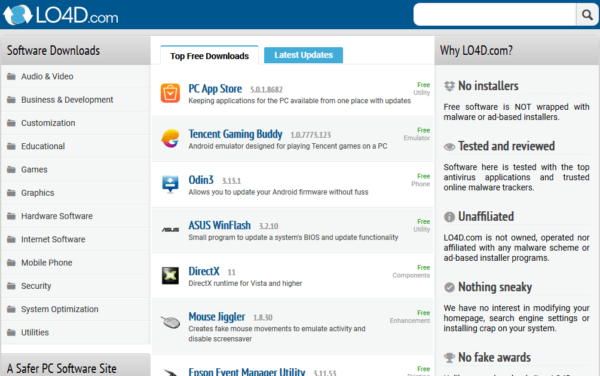600x376 pixels.
Task: Open the Graphics category
Action: tap(38, 193)
